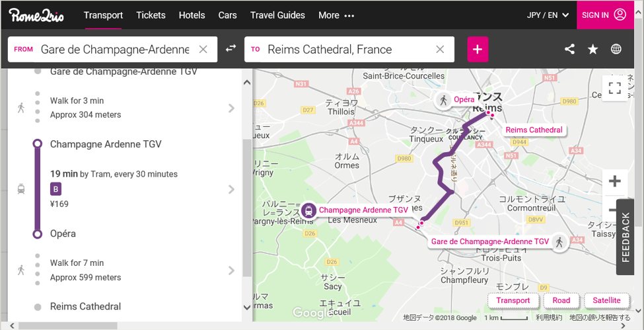The height and width of the screenshot is (330, 644).
Task: Clear the TO field with X
Action: click(440, 50)
